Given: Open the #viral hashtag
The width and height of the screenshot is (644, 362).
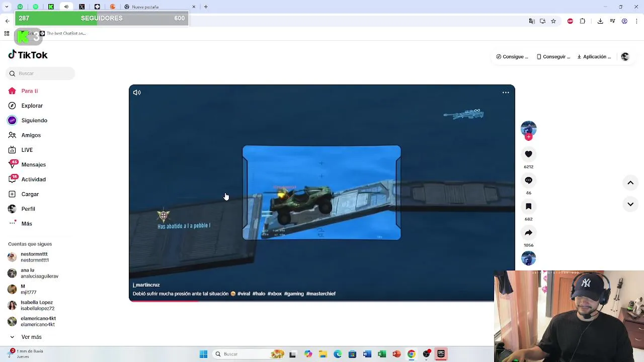Looking at the screenshot, I should click(x=244, y=294).
